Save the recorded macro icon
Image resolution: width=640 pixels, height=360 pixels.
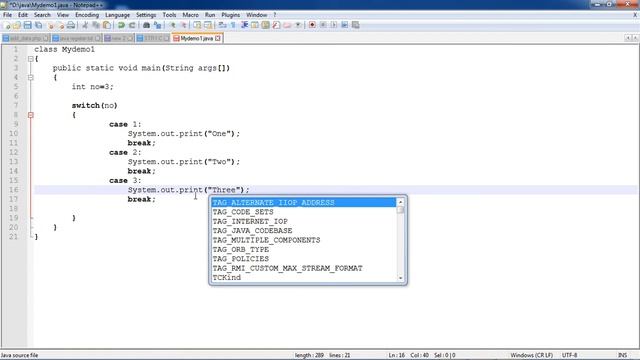(356, 25)
